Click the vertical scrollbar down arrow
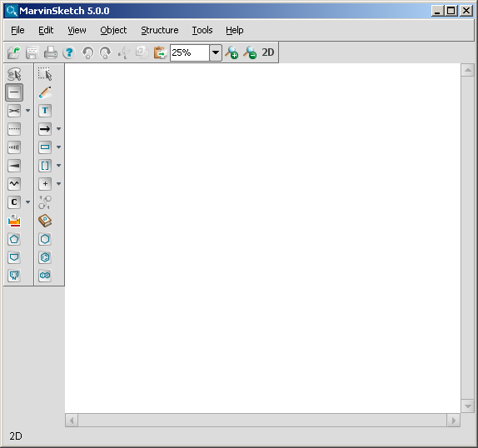 point(467,406)
